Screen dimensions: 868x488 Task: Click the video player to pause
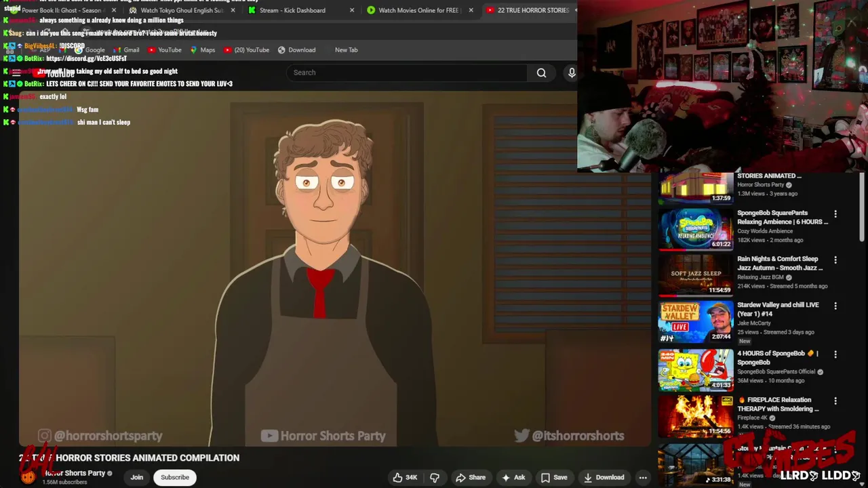pyautogui.click(x=335, y=268)
